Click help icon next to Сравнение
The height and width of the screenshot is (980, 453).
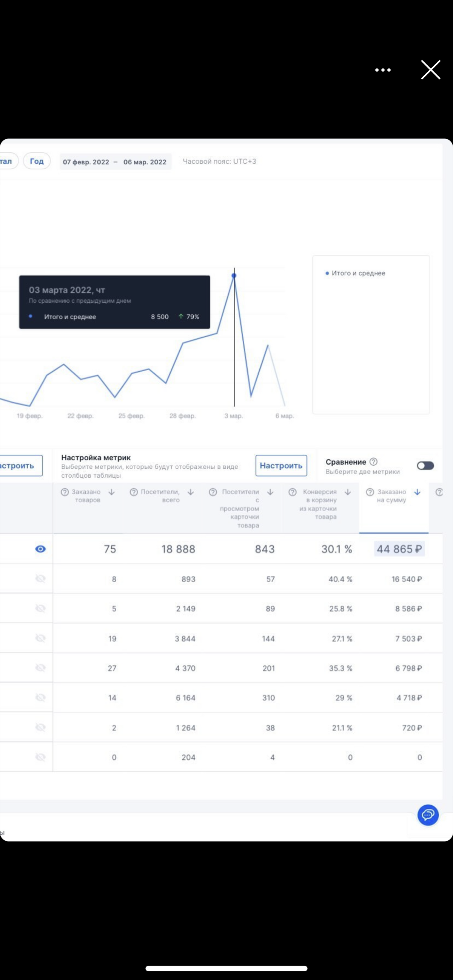tap(373, 462)
